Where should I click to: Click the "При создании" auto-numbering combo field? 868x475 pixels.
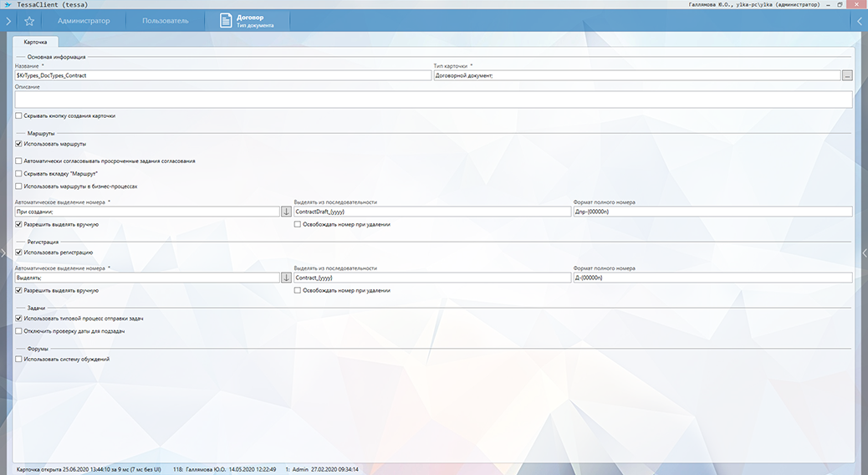(x=146, y=212)
